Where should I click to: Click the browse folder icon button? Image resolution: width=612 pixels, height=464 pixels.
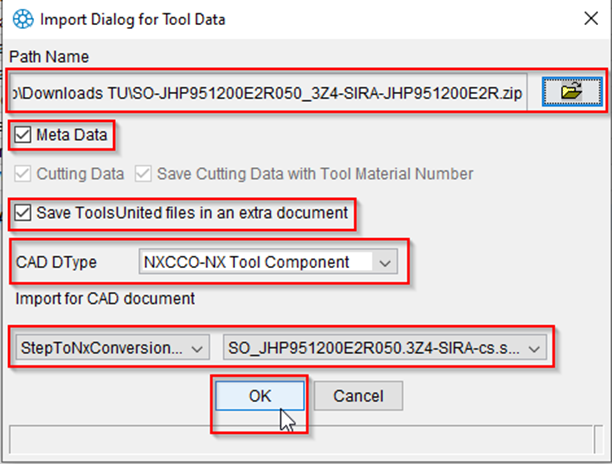(x=572, y=92)
